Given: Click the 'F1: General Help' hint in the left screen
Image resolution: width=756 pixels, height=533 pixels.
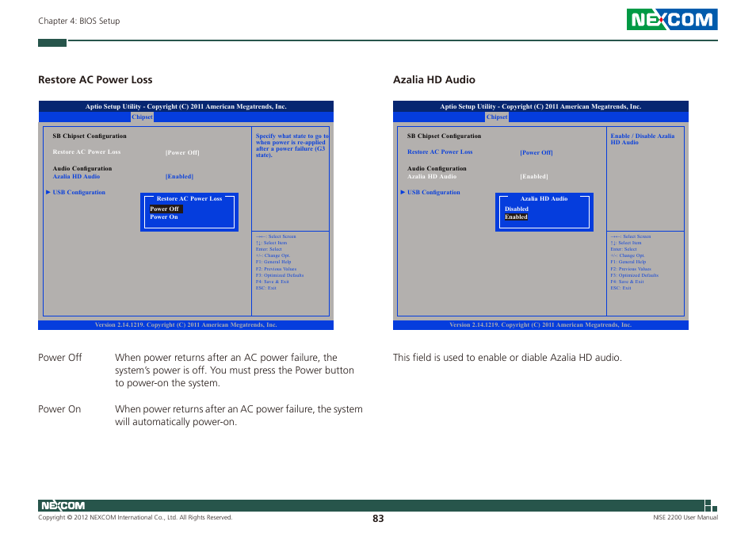Looking at the screenshot, I should pos(273,262).
